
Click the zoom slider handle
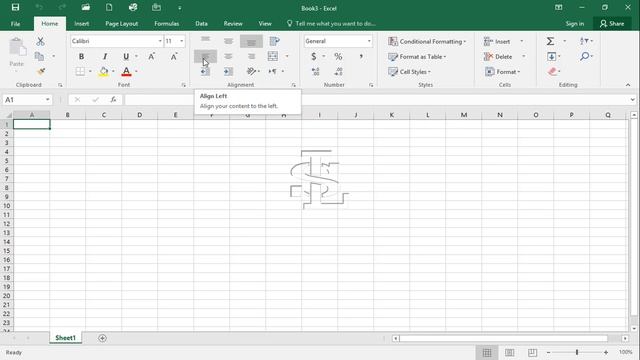pos(577,352)
